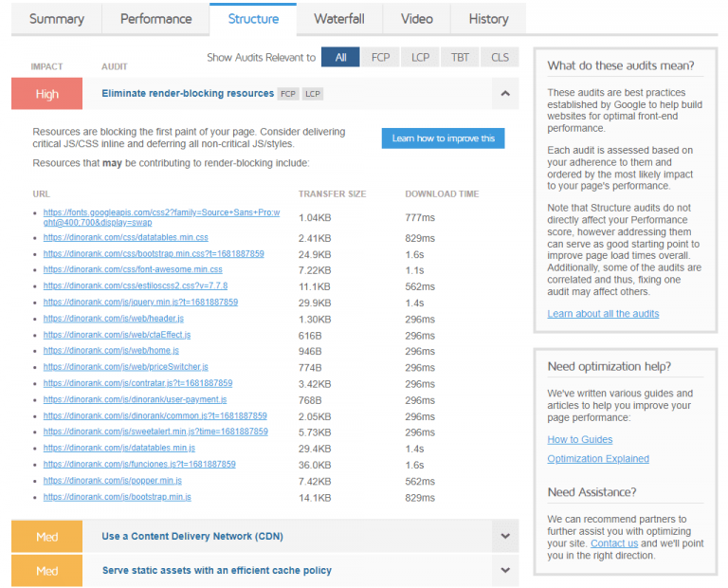This screenshot has height=588, width=728.
Task: Filter audits by LCP
Action: [420, 57]
